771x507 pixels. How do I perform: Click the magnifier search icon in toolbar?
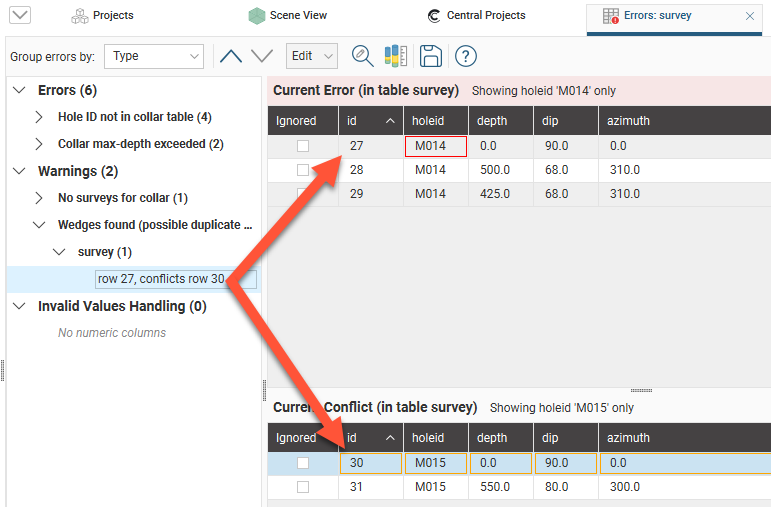[x=362, y=57]
